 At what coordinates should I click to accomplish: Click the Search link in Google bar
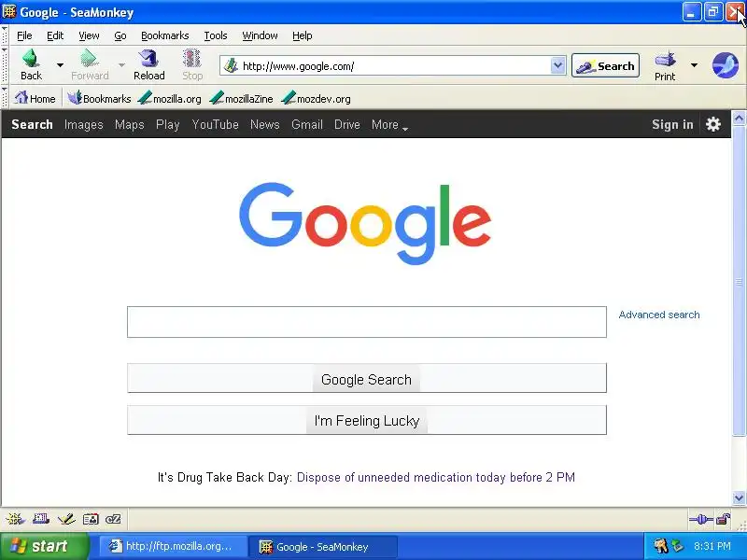click(x=32, y=125)
